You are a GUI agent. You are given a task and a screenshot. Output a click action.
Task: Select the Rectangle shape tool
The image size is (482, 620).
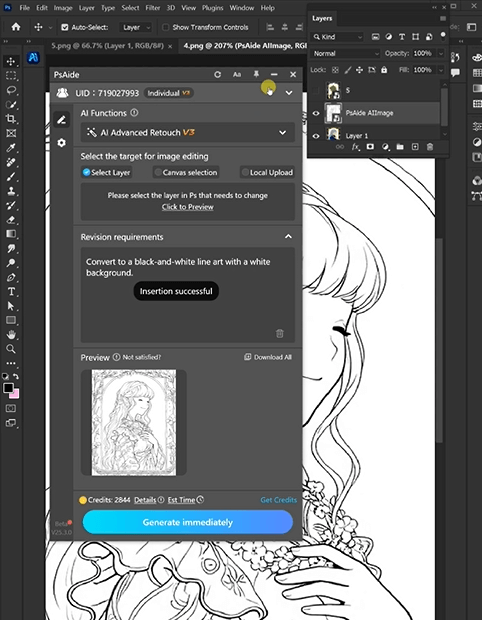[11, 320]
